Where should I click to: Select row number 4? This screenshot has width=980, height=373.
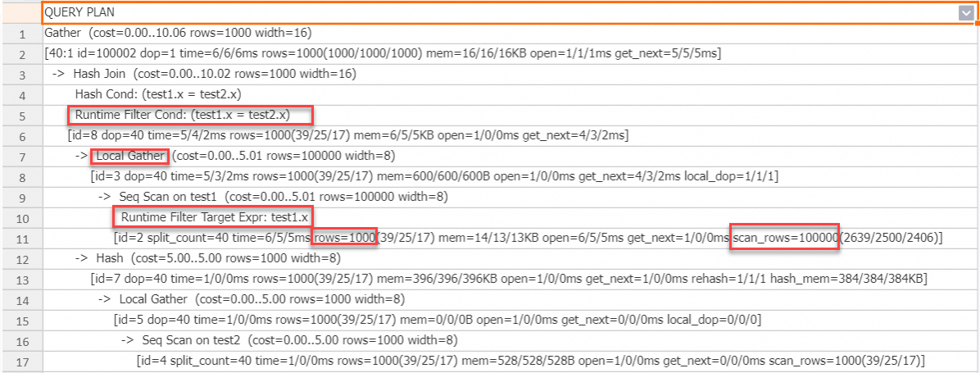click(20, 94)
